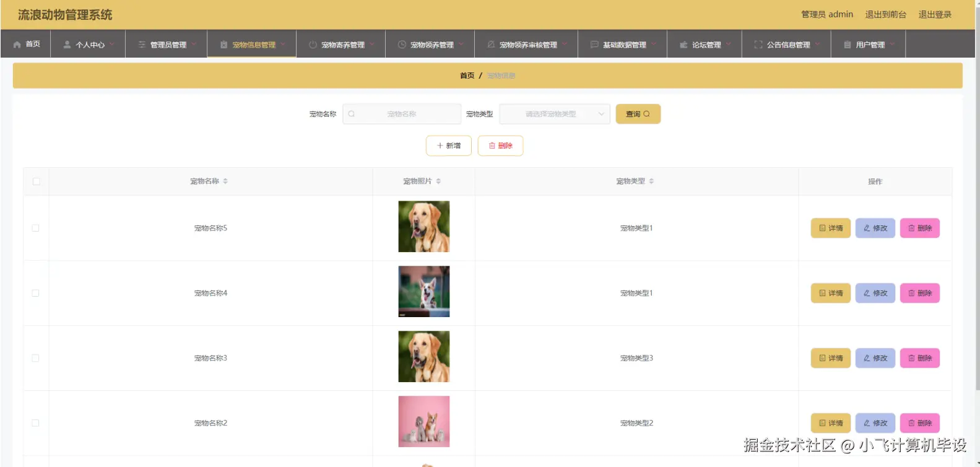The image size is (980, 467).
Task: Check the box for row 宠物名称3
Action: [35, 358]
